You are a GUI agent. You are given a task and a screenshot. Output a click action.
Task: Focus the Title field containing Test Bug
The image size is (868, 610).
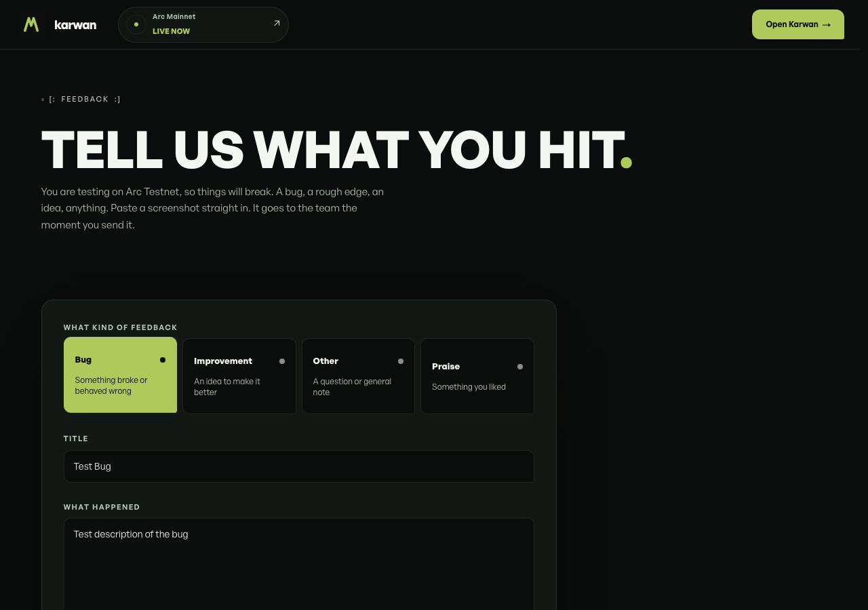[299, 466]
